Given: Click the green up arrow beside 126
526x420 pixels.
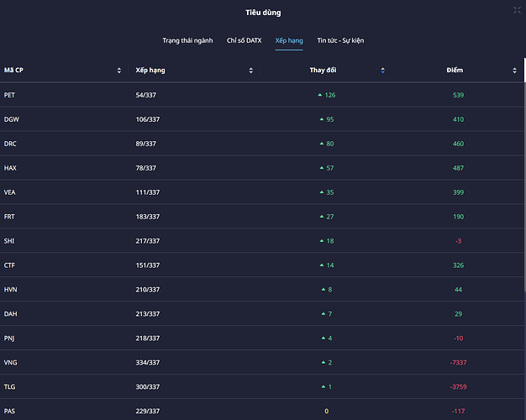Looking at the screenshot, I should pos(320,95).
